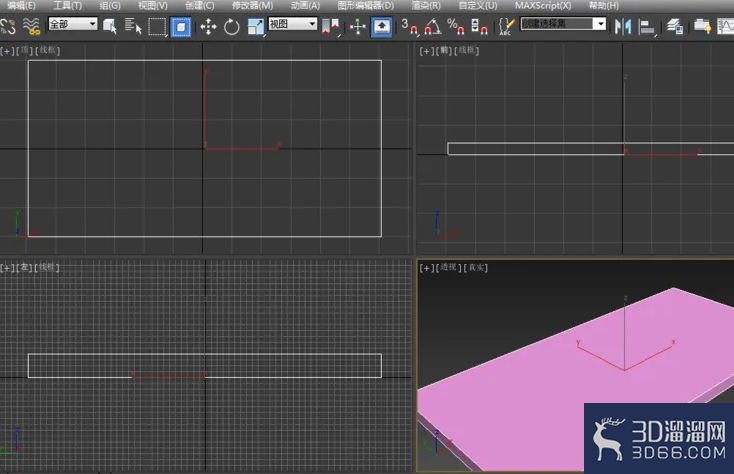734x474 pixels.
Task: Toggle Window/Crossing selection mode
Action: [181, 27]
